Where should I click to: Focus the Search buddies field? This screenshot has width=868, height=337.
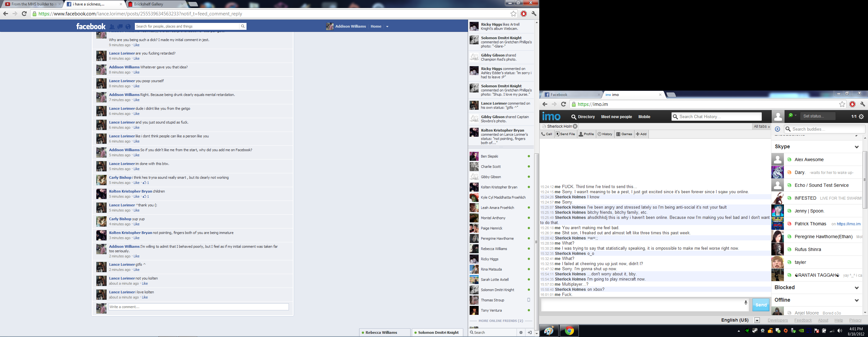tap(825, 129)
